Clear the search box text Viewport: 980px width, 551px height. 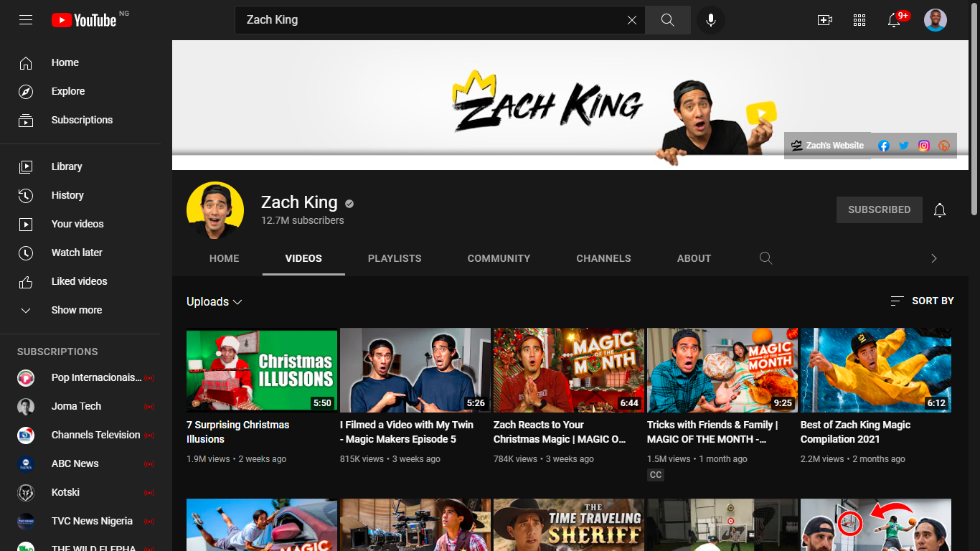(x=632, y=20)
